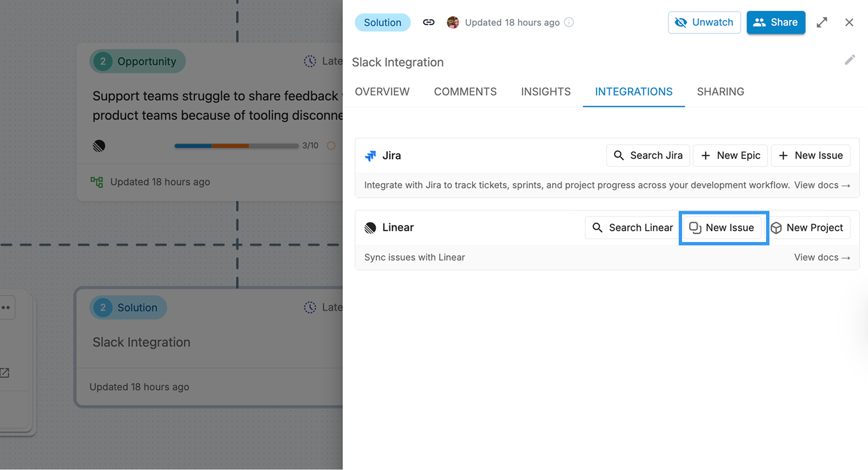Open View docs link for Linear
868x470 pixels.
(x=822, y=258)
